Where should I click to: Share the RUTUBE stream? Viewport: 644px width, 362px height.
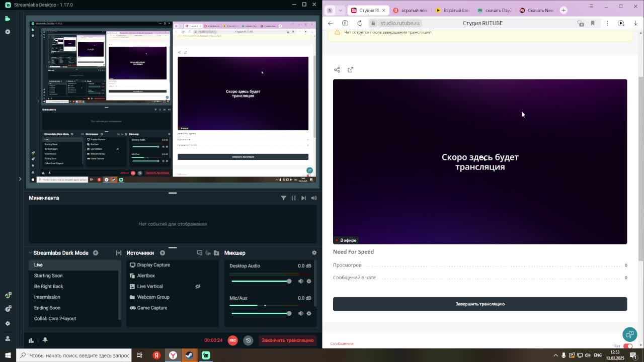(x=337, y=70)
